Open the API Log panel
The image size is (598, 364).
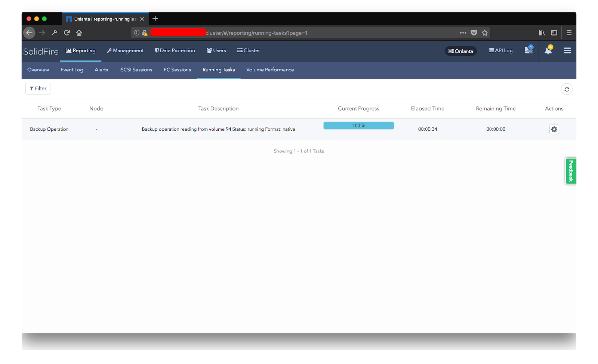click(x=500, y=50)
